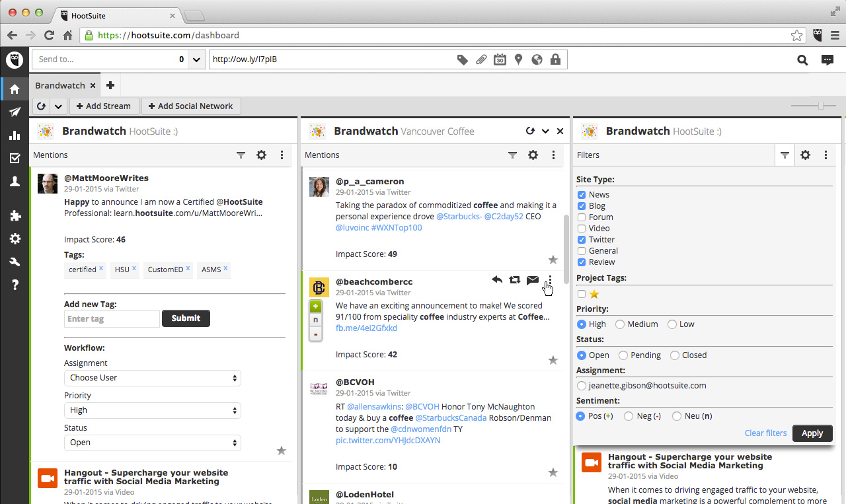The width and height of the screenshot is (846, 504).
Task: Open filter funnel in Vancouver Coffee stream
Action: [512, 155]
